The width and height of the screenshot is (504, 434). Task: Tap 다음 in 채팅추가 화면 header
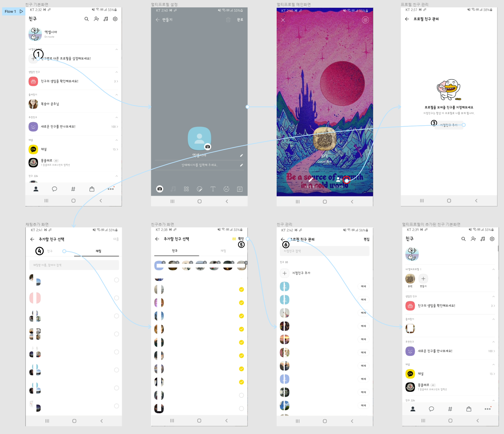pyautogui.click(x=116, y=239)
